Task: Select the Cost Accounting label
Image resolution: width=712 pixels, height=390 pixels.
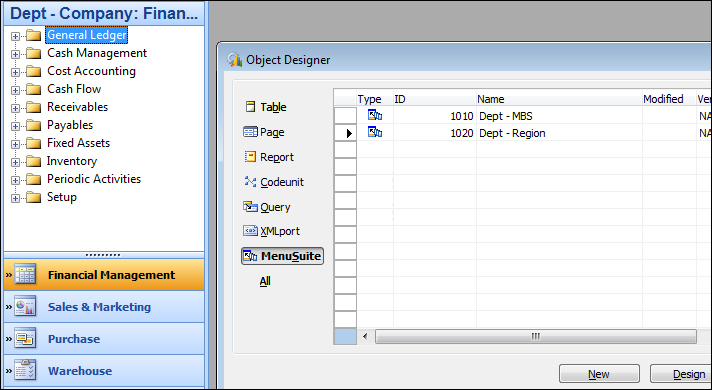Action: 91,71
